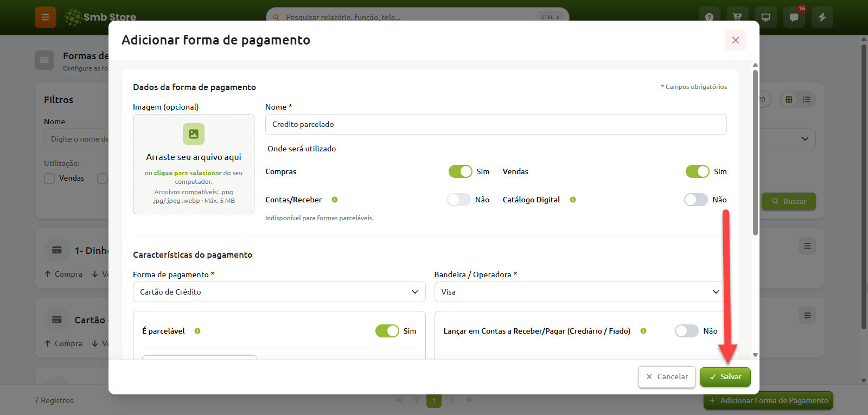
Task: Turn off the É parcelável switch
Action: click(387, 331)
